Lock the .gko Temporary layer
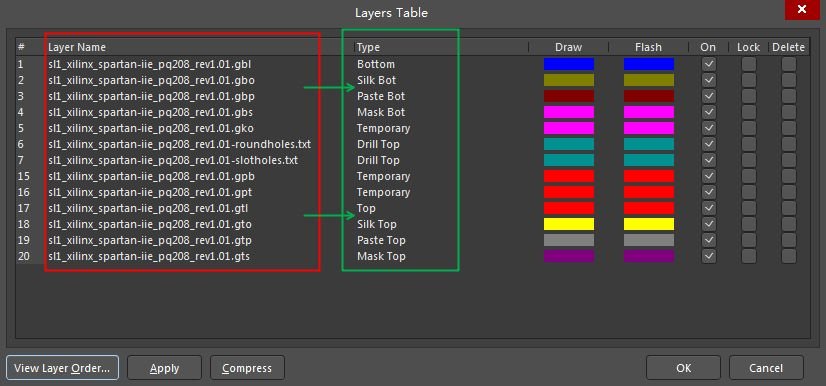This screenshot has height=386, width=826. point(749,128)
